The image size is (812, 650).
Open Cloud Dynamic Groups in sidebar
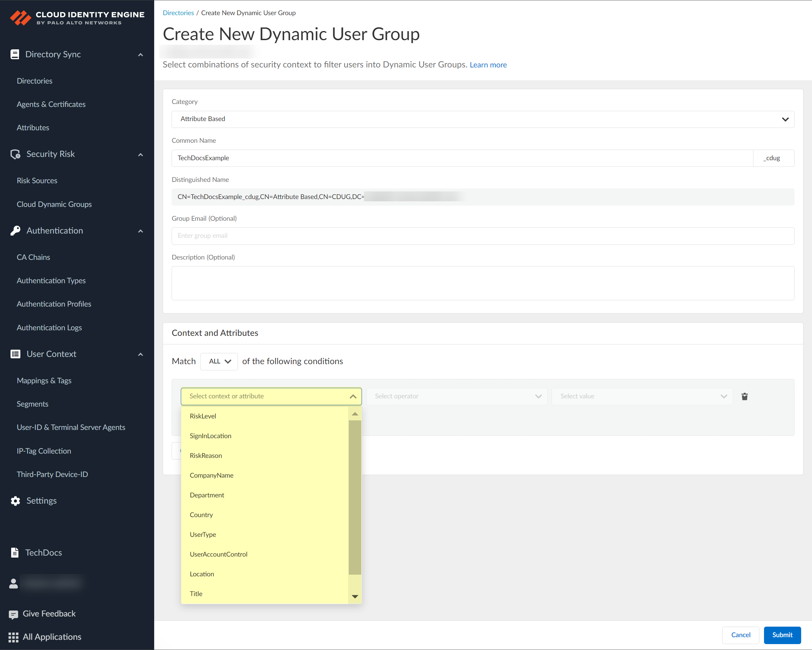click(54, 204)
